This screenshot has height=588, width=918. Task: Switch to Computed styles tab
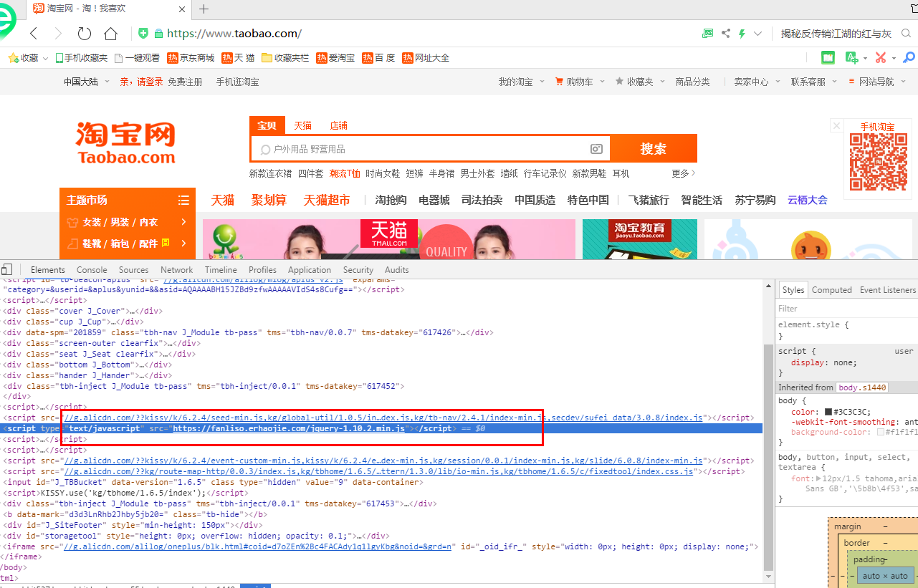tap(831, 290)
